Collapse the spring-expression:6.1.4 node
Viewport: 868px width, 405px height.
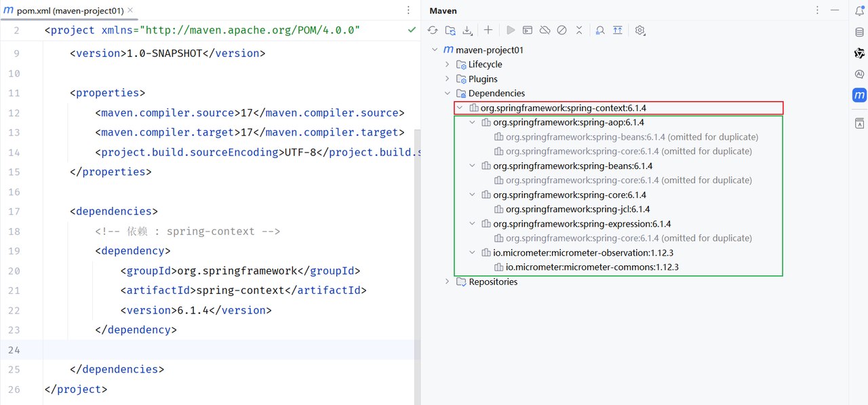click(x=473, y=224)
